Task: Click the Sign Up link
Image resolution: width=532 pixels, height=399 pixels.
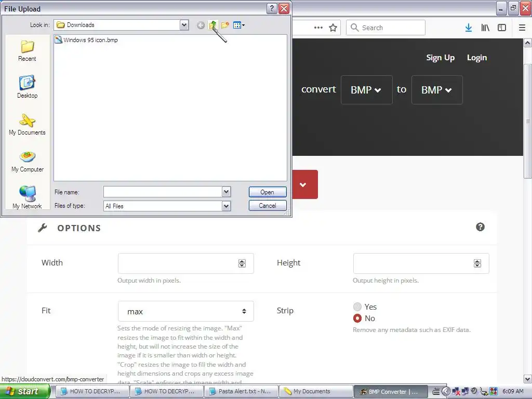Action: pos(441,58)
